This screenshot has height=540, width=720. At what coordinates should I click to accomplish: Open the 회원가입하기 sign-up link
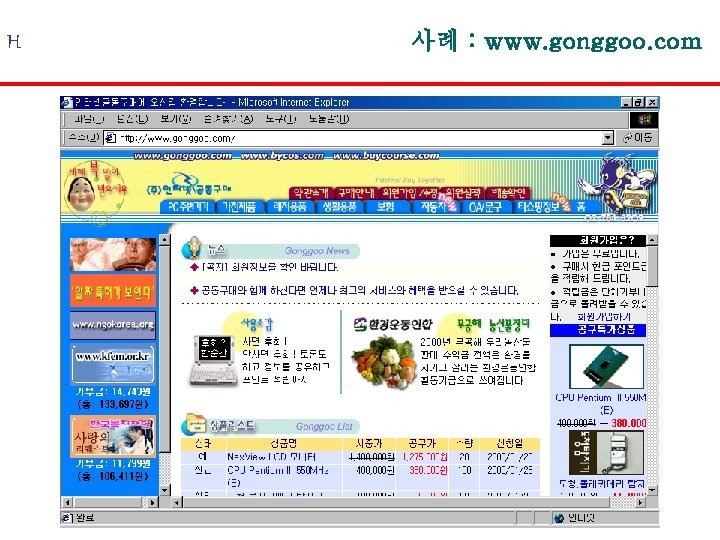tap(604, 317)
